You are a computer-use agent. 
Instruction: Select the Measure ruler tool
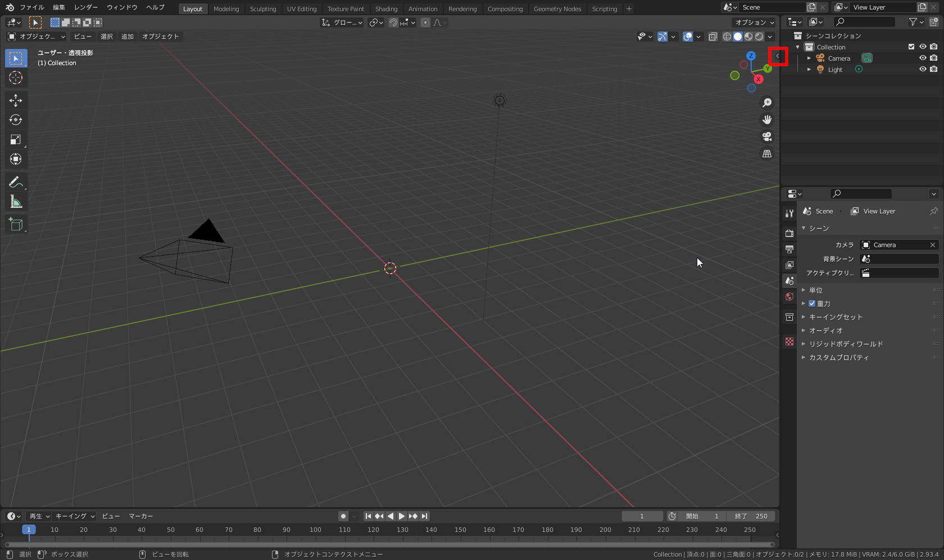[x=16, y=202]
